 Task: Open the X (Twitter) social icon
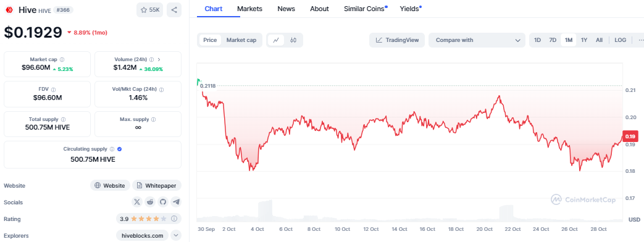tap(137, 202)
